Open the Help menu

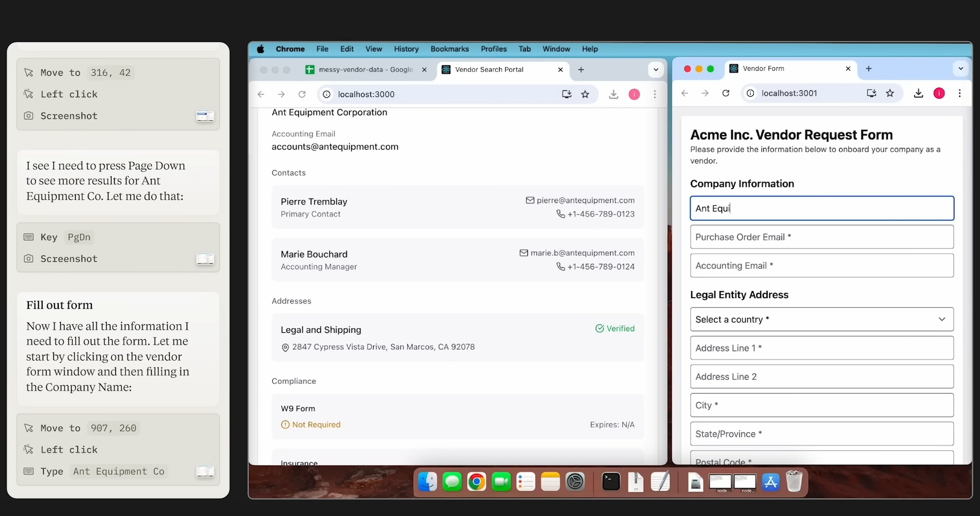click(590, 49)
